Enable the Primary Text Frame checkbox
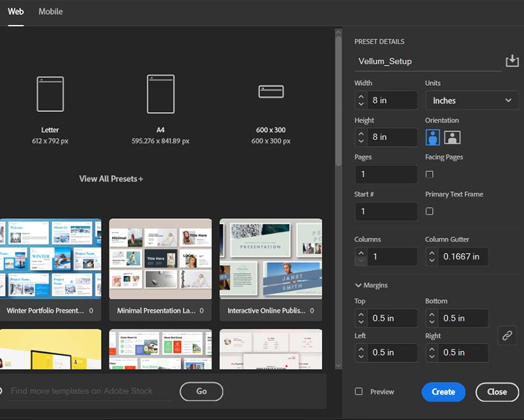The width and height of the screenshot is (524, 420). click(x=430, y=211)
